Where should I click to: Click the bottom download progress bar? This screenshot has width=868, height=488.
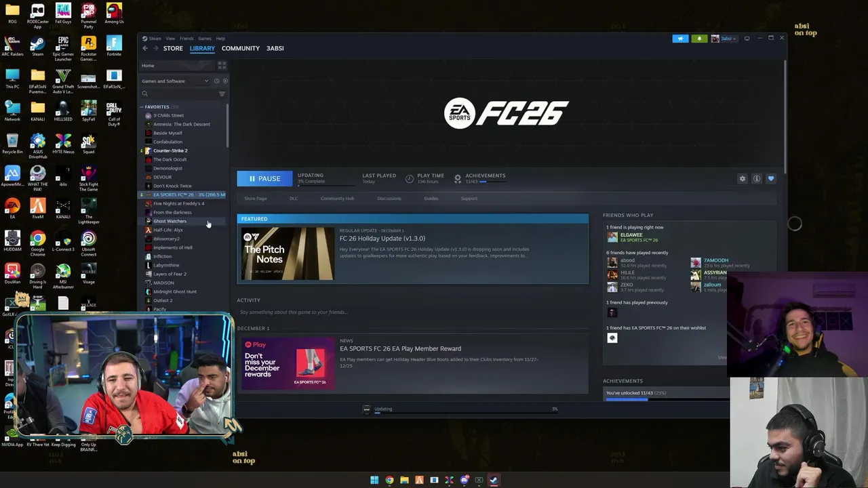pos(467,412)
